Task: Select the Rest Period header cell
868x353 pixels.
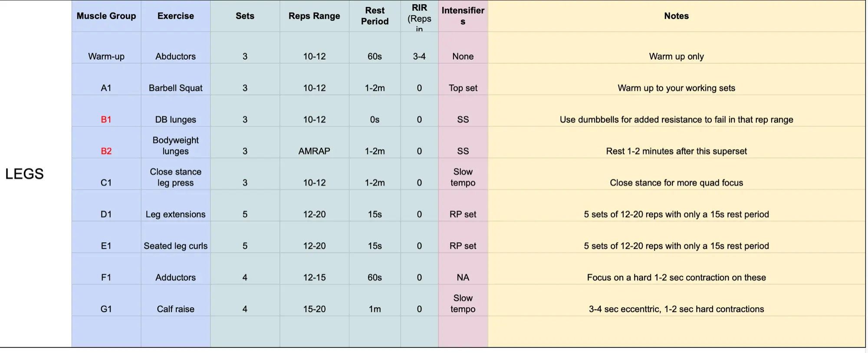Action: tap(375, 16)
